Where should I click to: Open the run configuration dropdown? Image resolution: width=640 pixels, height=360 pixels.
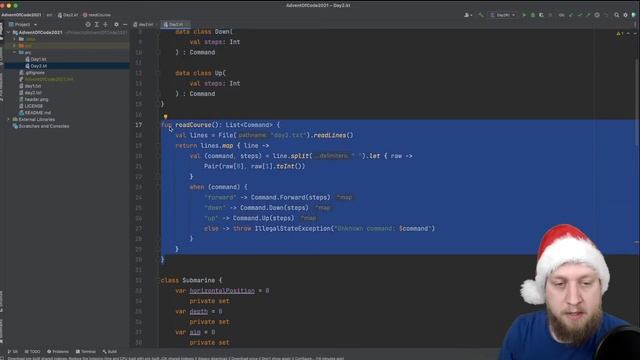(x=503, y=15)
